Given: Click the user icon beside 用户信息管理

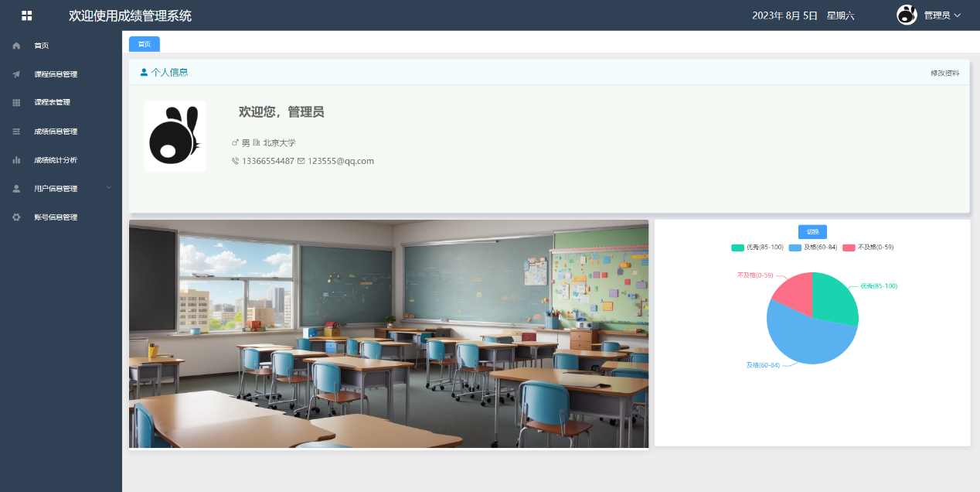Looking at the screenshot, I should tap(16, 189).
